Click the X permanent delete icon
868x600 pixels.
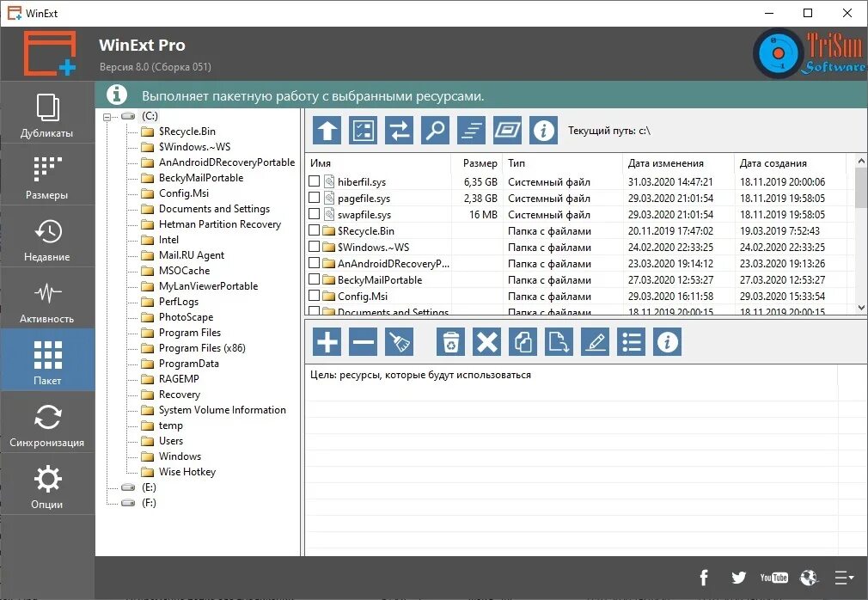(x=486, y=341)
